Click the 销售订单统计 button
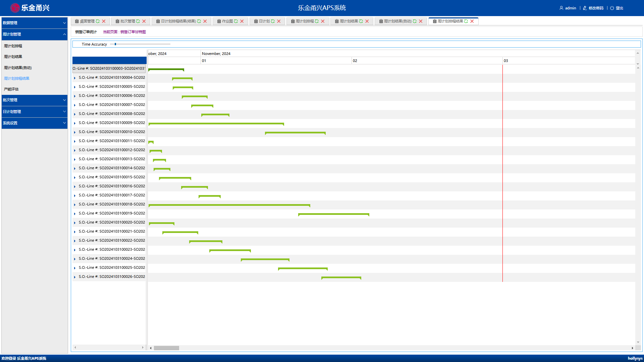The height and width of the screenshot is (362, 644). [86, 32]
